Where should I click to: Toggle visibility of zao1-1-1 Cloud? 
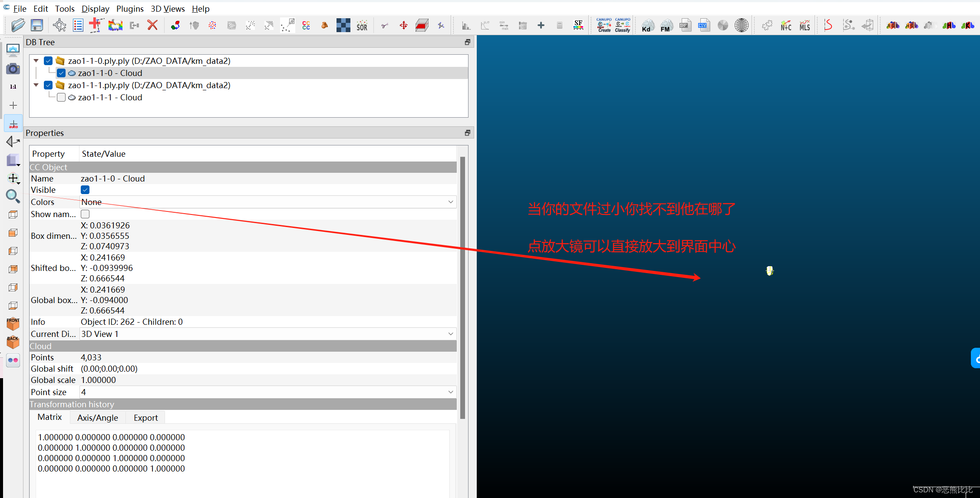(x=62, y=96)
